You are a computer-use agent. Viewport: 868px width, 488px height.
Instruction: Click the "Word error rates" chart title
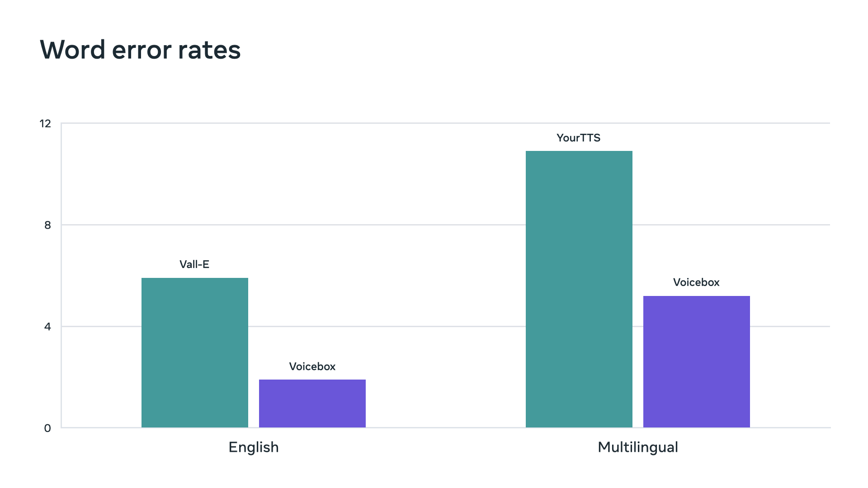pyautogui.click(x=140, y=50)
